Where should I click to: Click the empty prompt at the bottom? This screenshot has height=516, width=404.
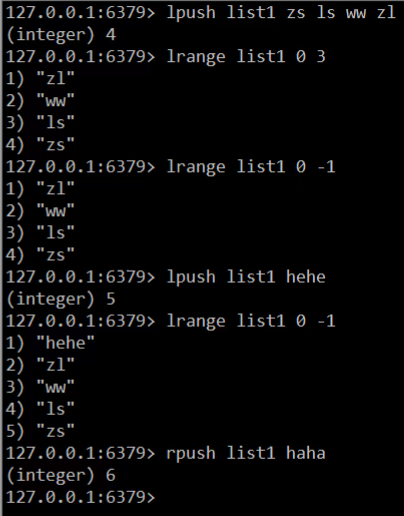(81, 497)
